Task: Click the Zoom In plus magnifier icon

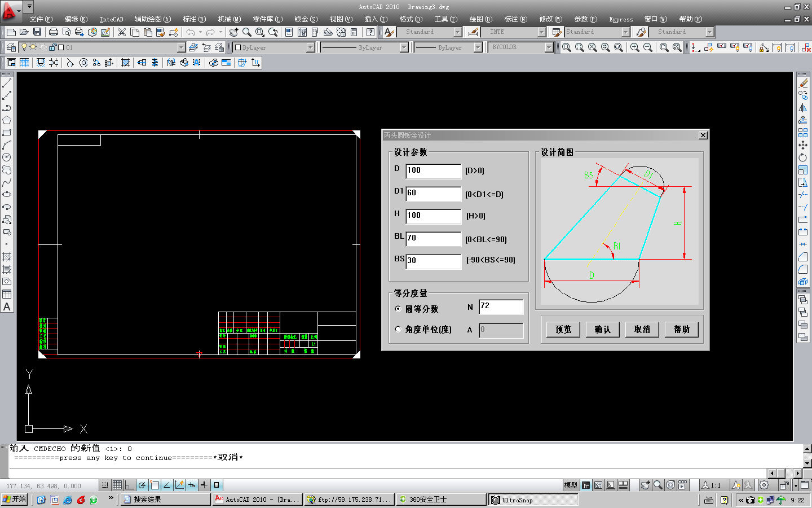Action: [635, 47]
